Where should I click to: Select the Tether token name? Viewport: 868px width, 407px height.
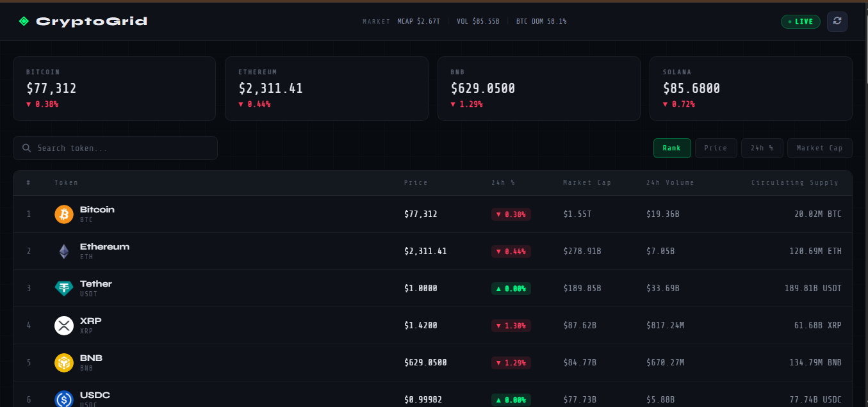click(x=96, y=283)
